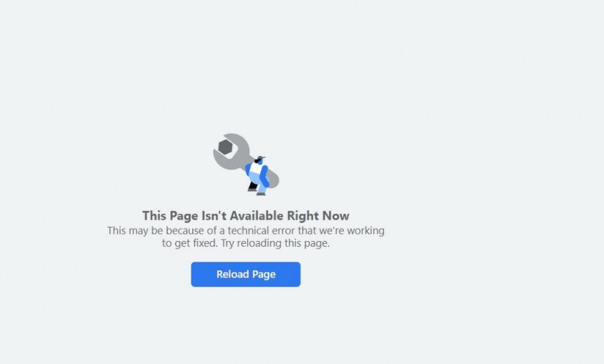Click the heading This Page Isn't Available Right Now
The image size is (604, 364).
[x=245, y=216]
